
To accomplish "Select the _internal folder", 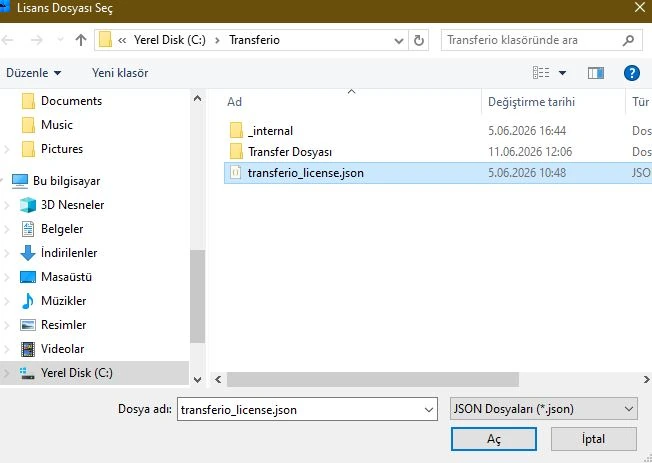I will pos(270,131).
